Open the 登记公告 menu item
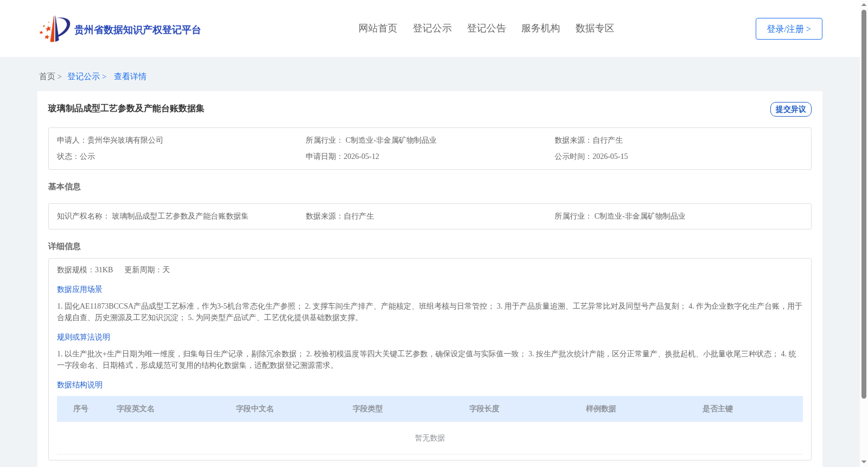This screenshot has width=868, height=467. [x=486, y=28]
